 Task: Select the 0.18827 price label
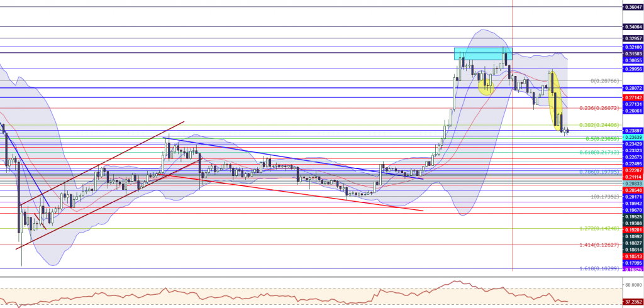coord(633,243)
